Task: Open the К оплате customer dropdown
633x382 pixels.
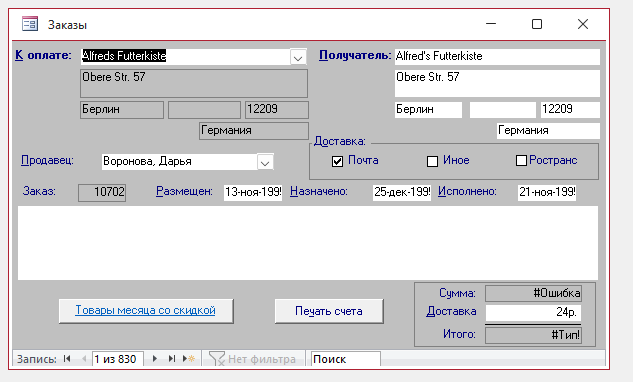Action: click(298, 57)
